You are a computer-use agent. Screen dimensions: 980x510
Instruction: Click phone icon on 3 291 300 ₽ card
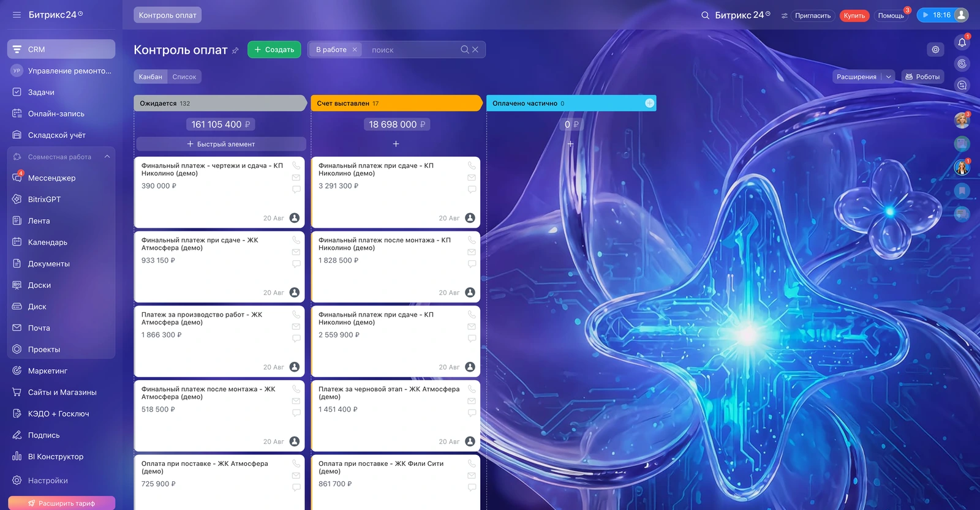pos(472,165)
